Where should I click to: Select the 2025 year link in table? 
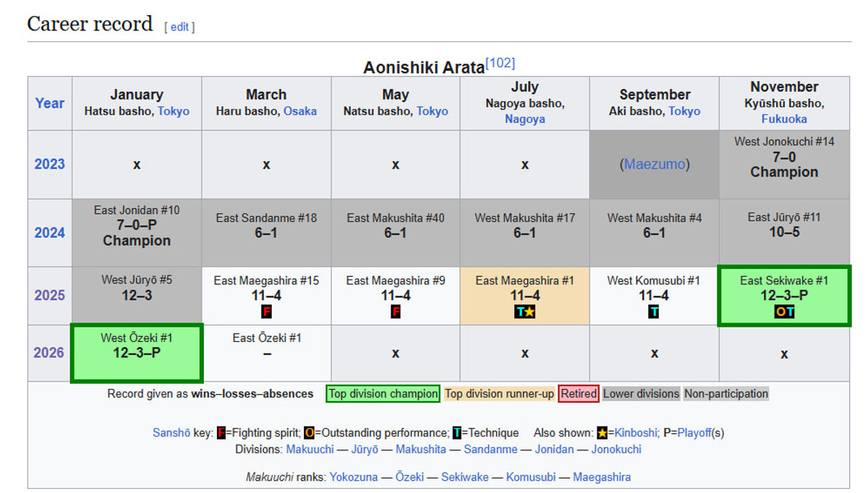tap(49, 295)
